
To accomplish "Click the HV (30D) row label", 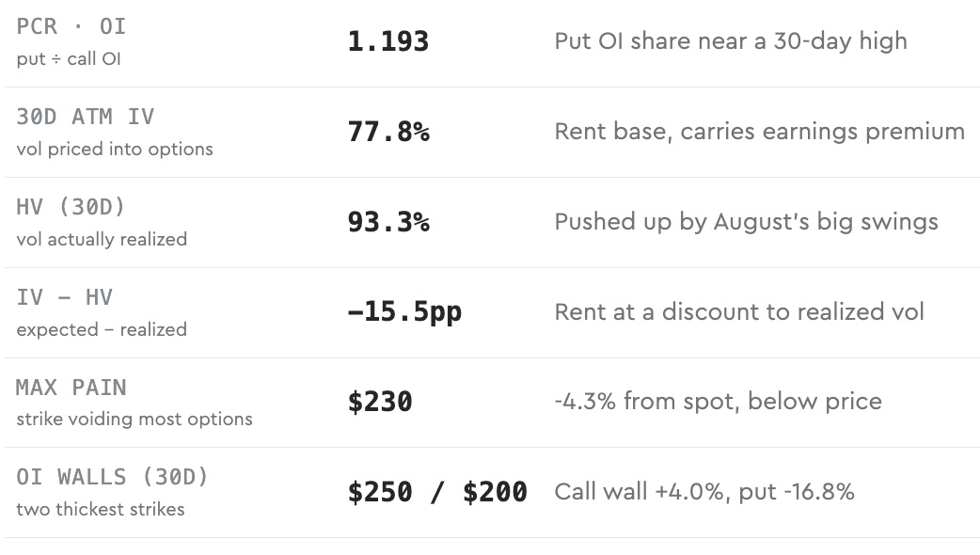I will click(x=71, y=207).
